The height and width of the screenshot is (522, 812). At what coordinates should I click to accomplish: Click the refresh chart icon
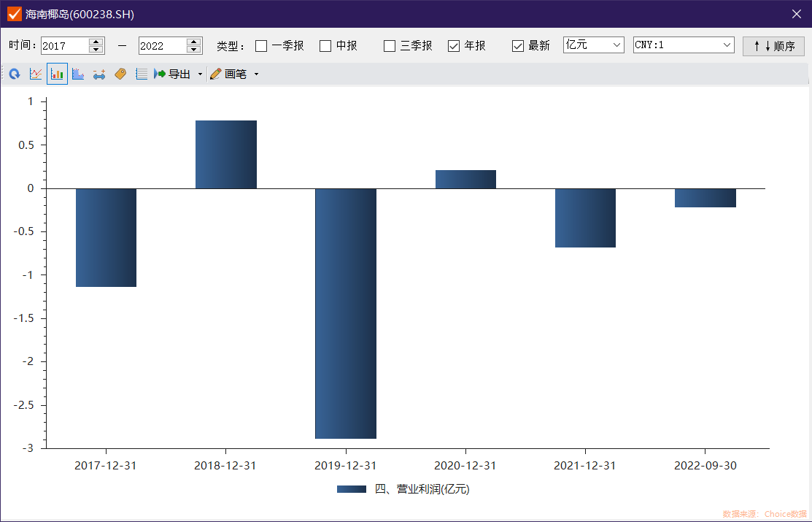14,74
